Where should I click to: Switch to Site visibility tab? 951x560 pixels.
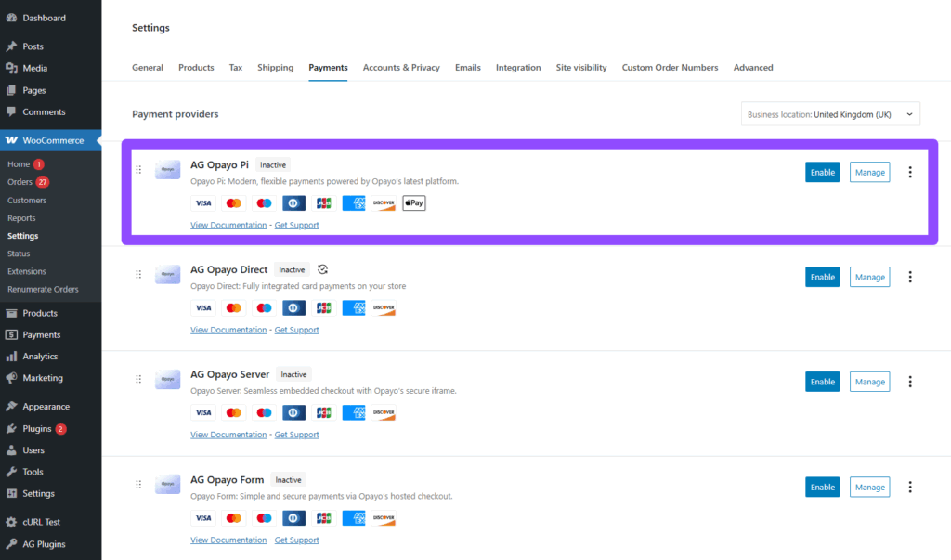581,68
